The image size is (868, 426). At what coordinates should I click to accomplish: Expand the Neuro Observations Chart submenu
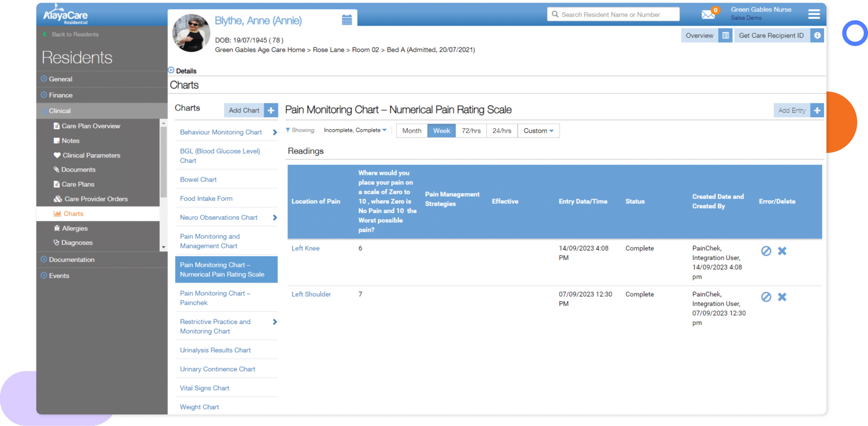click(x=275, y=218)
